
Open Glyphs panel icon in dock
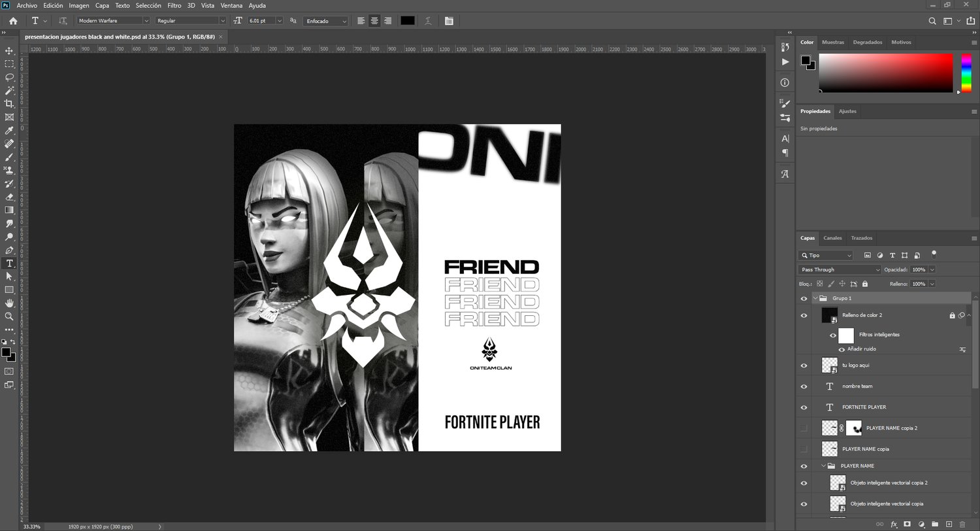point(785,174)
